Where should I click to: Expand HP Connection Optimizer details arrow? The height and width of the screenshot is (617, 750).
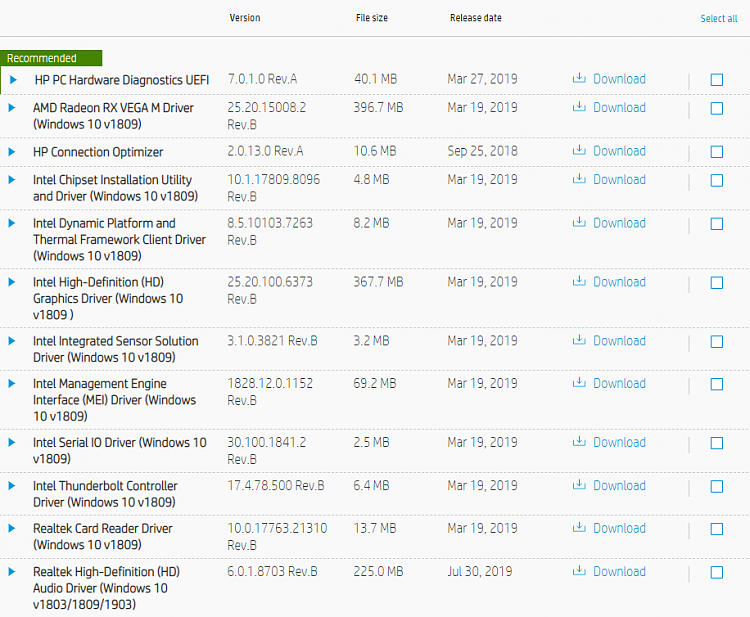click(12, 152)
